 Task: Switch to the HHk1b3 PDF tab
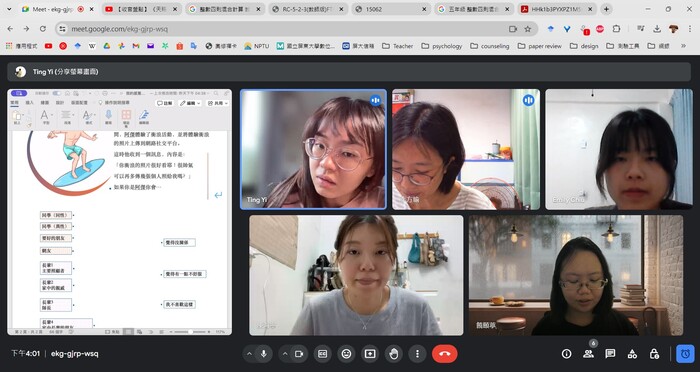coord(557,9)
